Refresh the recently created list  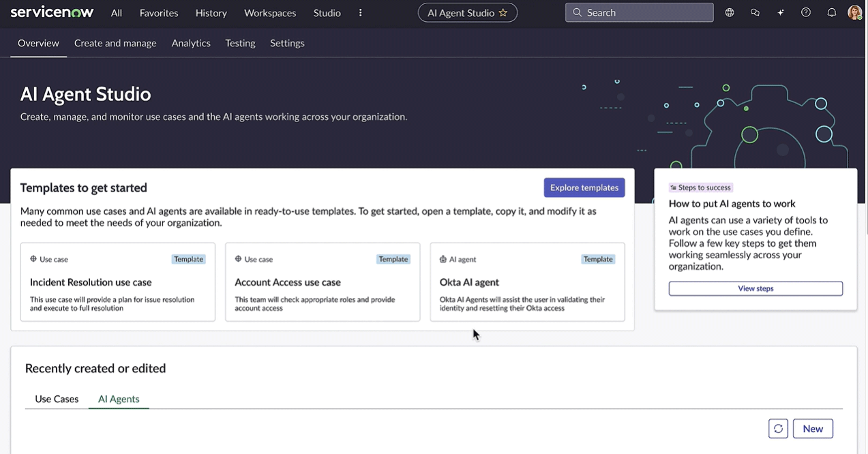click(x=778, y=428)
